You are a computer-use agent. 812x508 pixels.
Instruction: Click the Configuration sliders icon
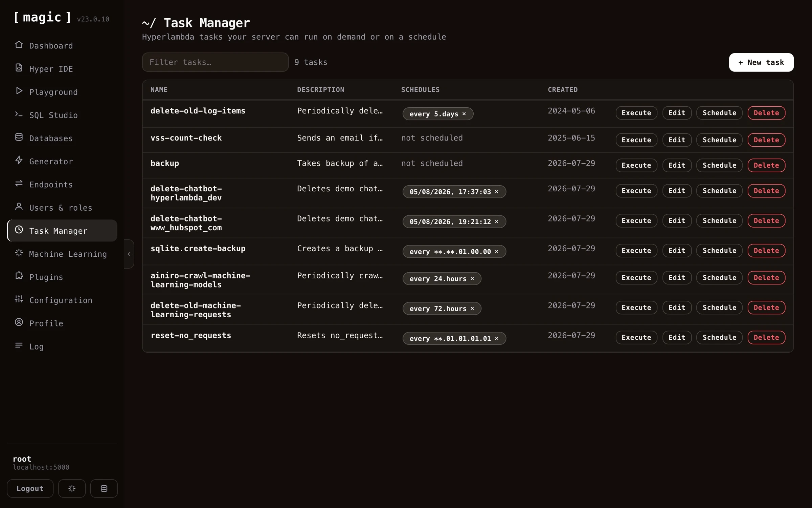click(x=19, y=299)
